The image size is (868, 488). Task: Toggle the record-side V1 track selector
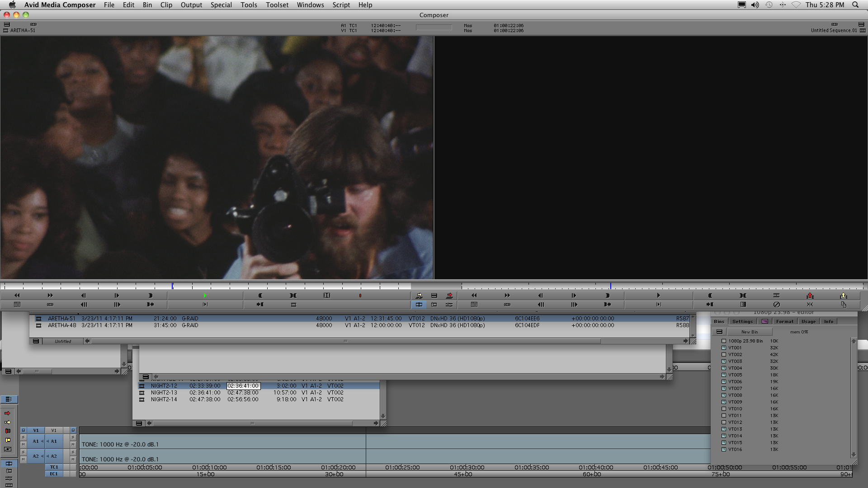54,430
